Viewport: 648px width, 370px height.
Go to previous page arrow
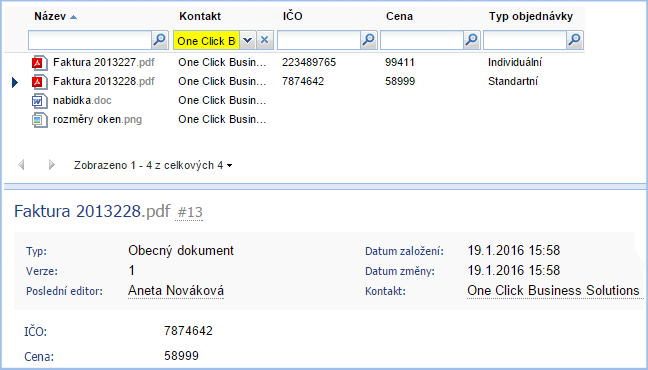point(21,165)
